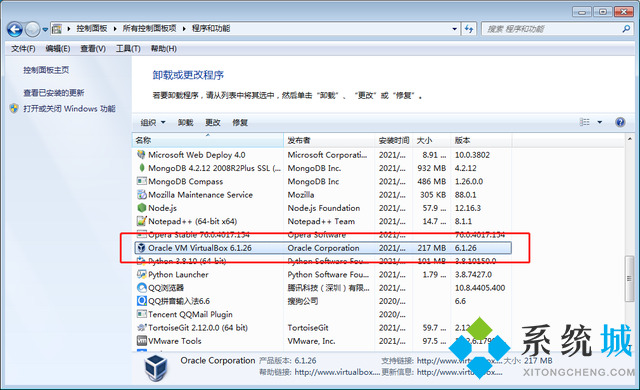Viewport: 640px width, 390px height.
Task: Click the scroll up arrow of list
Action: pos(629,139)
